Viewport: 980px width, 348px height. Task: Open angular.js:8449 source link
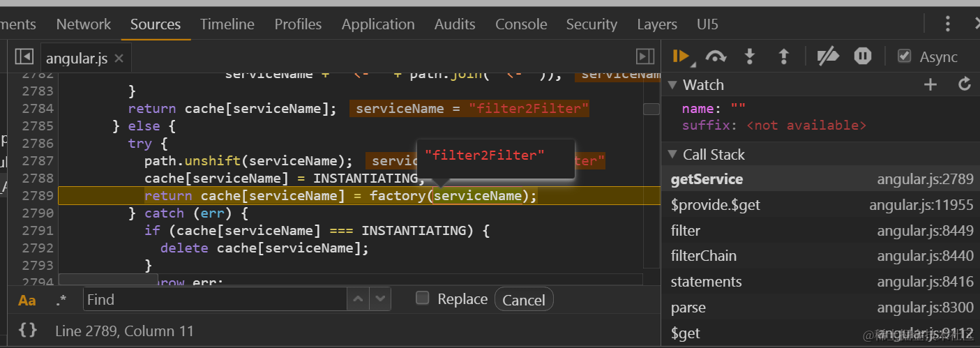[x=925, y=231]
